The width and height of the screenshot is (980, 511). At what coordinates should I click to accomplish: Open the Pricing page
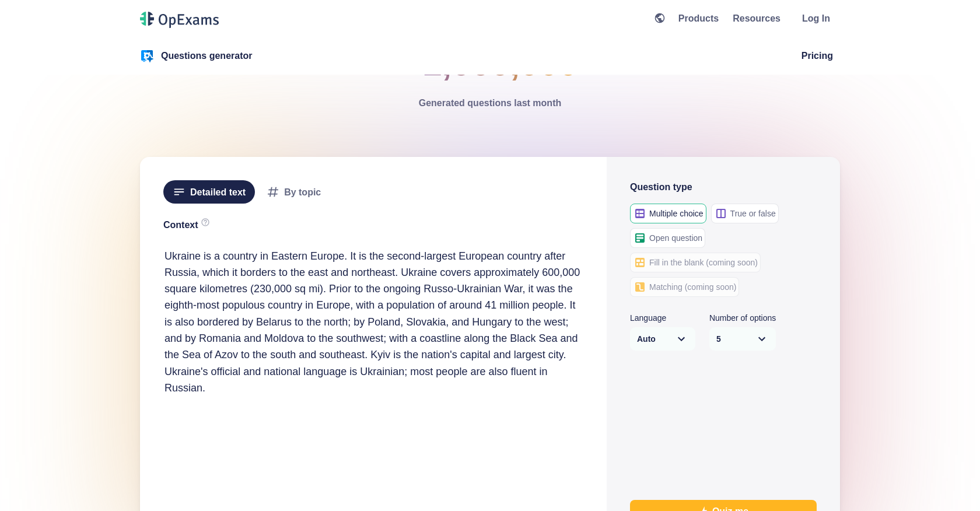817,55
